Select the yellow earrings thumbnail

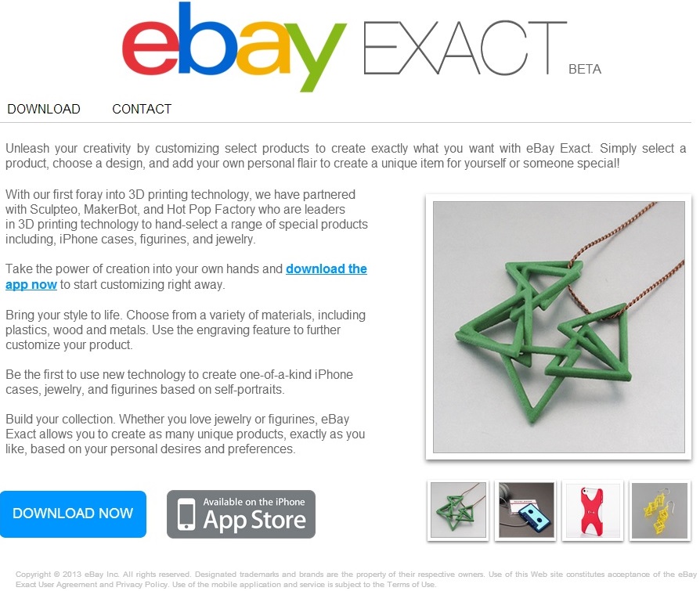coord(660,510)
